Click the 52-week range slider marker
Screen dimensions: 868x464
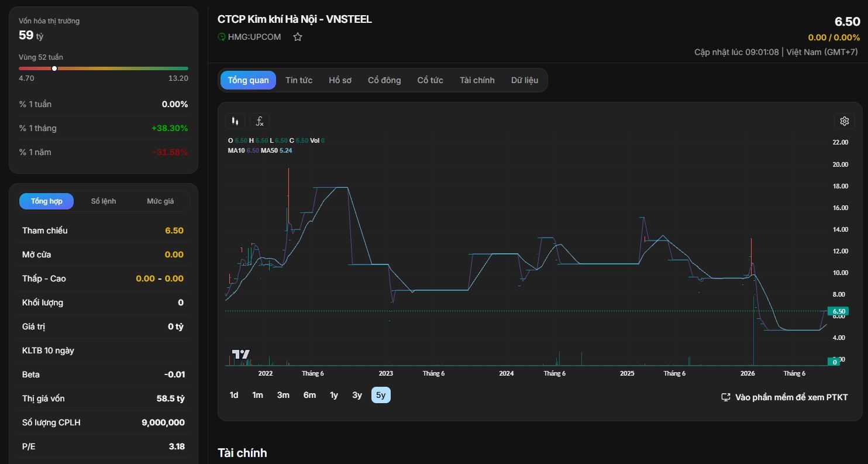54,68
